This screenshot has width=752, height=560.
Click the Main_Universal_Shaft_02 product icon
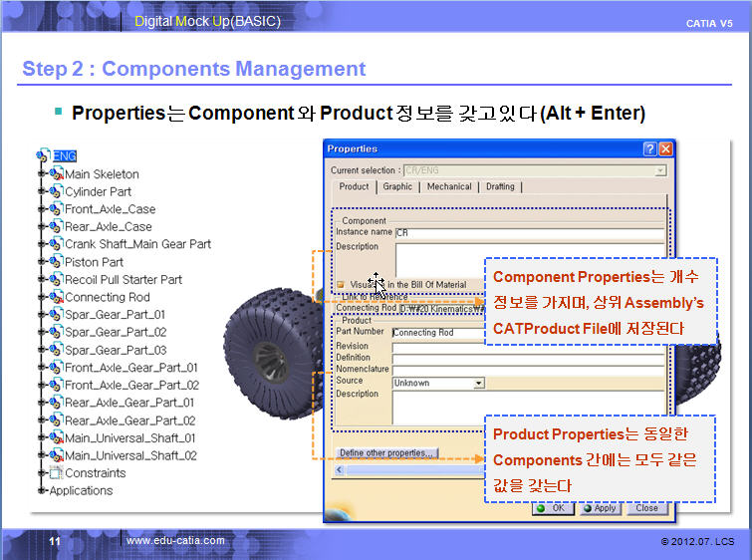pos(56,455)
